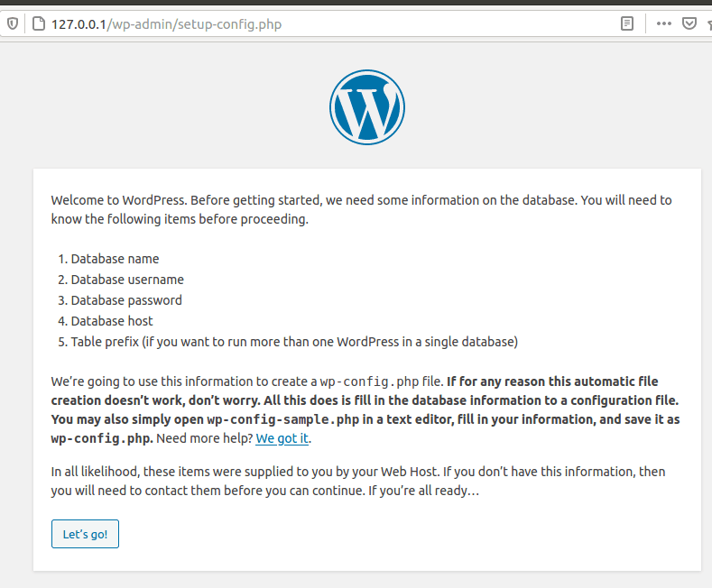This screenshot has height=588, width=712.
Task: Toggle Reader View in the address bar
Action: (x=627, y=24)
